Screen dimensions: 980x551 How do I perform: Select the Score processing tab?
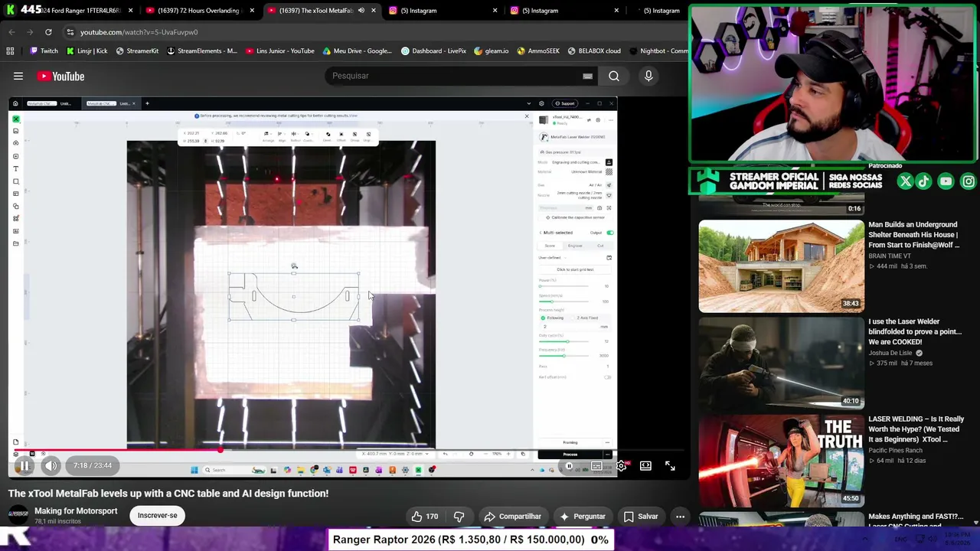pos(550,246)
